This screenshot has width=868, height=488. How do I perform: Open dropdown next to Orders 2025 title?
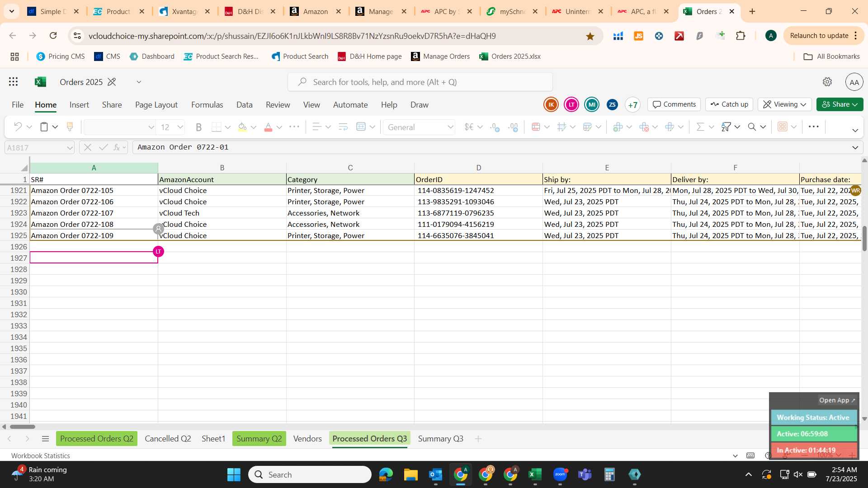pos(139,82)
